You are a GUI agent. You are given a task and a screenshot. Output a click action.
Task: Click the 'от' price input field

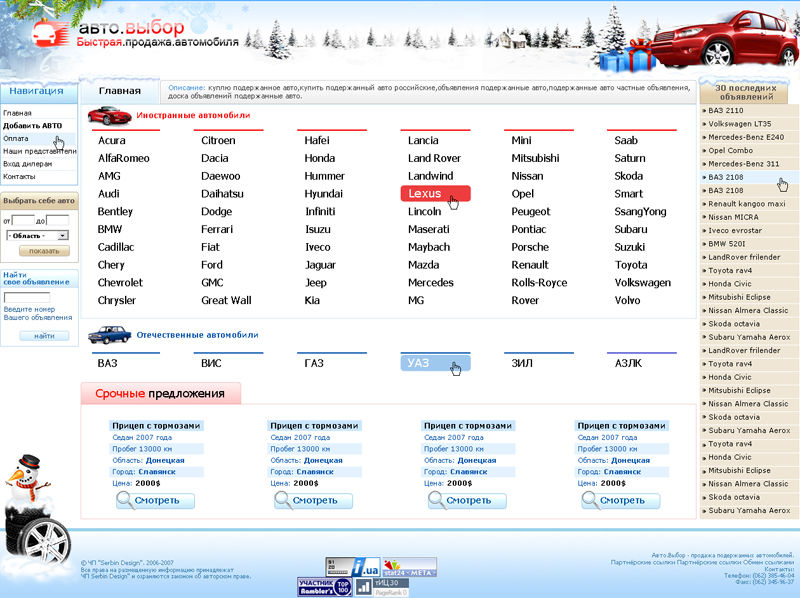point(23,220)
